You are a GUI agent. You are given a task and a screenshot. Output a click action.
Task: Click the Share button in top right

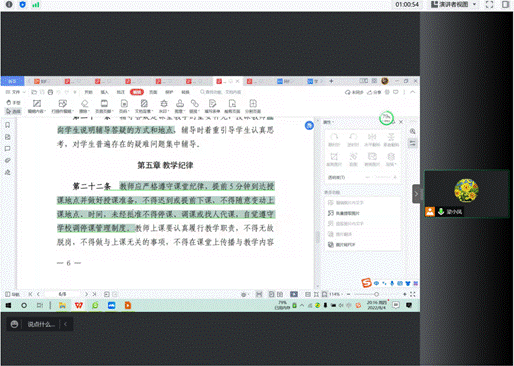tap(374, 92)
